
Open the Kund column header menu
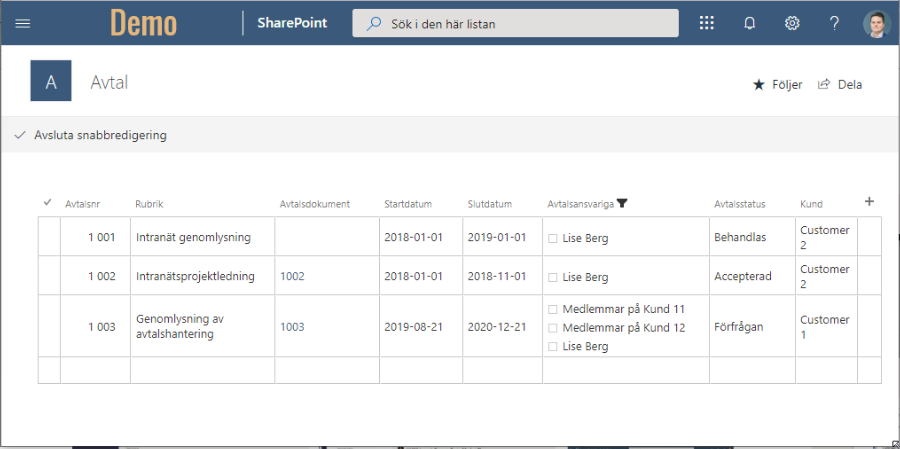point(811,204)
